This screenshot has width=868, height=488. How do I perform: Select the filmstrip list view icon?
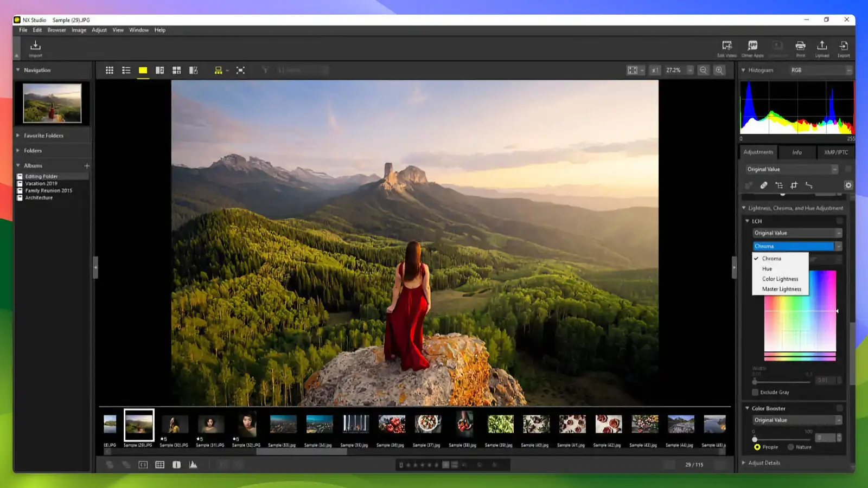[x=126, y=70]
